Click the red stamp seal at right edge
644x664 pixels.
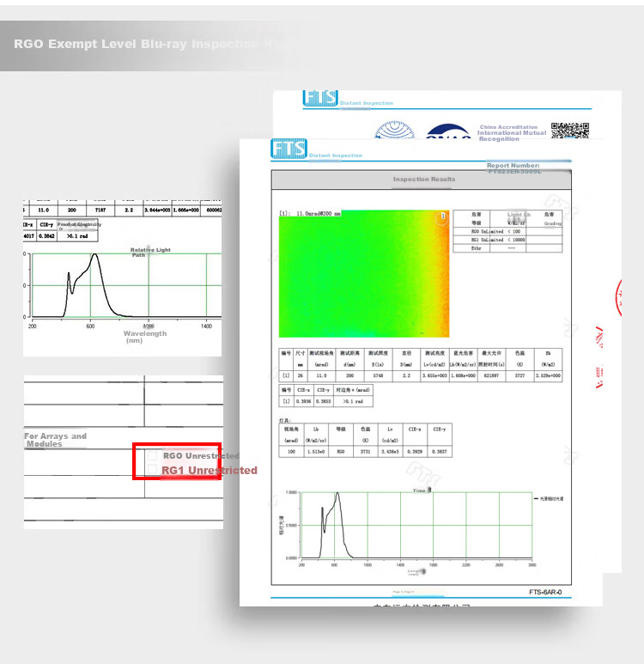click(618, 298)
